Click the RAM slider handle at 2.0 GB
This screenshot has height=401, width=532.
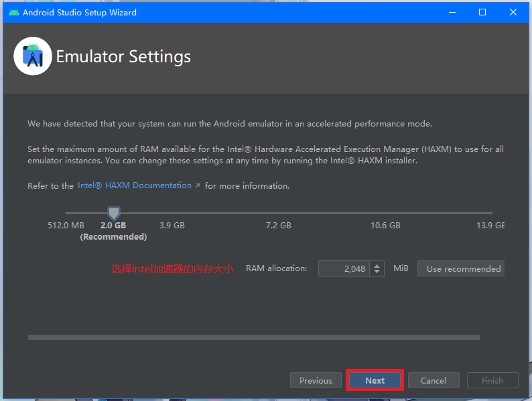pyautogui.click(x=114, y=213)
